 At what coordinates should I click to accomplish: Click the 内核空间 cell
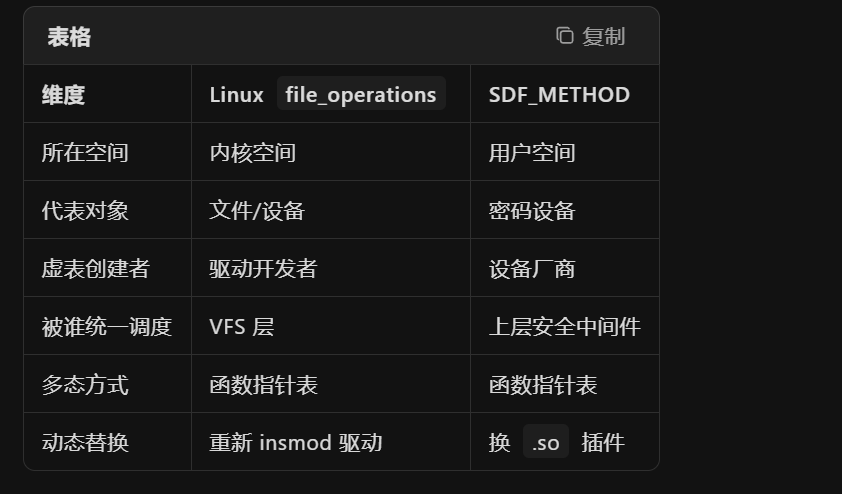click(x=252, y=152)
